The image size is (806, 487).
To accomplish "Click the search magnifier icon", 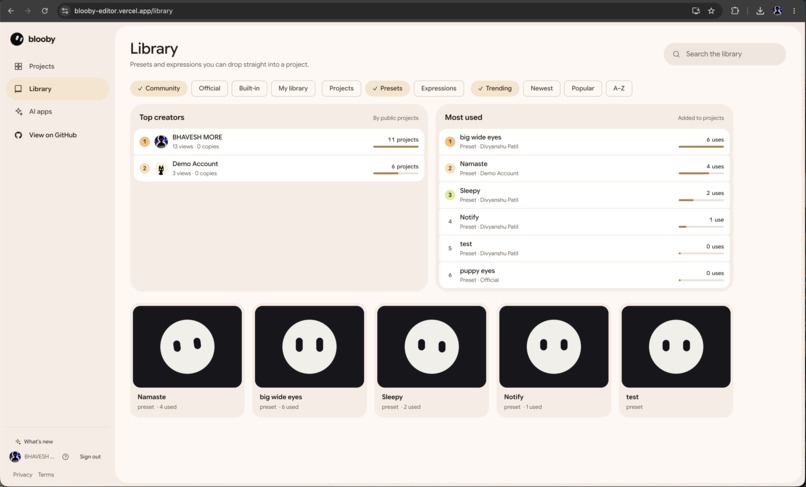I will click(676, 54).
